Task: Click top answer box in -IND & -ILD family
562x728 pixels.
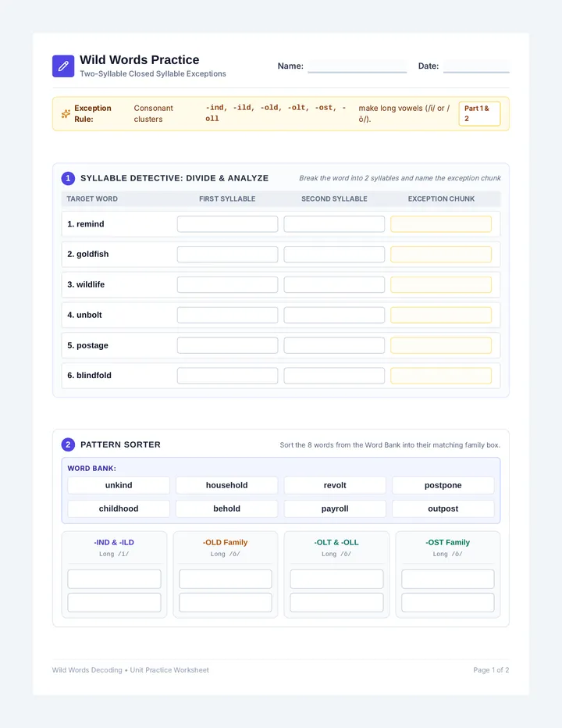Action: (114, 579)
